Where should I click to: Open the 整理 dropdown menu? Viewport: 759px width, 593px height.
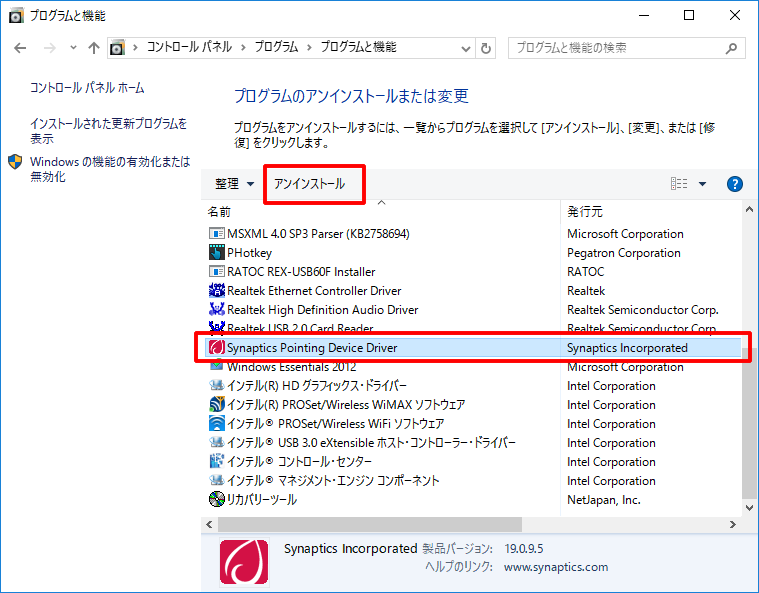click(234, 184)
